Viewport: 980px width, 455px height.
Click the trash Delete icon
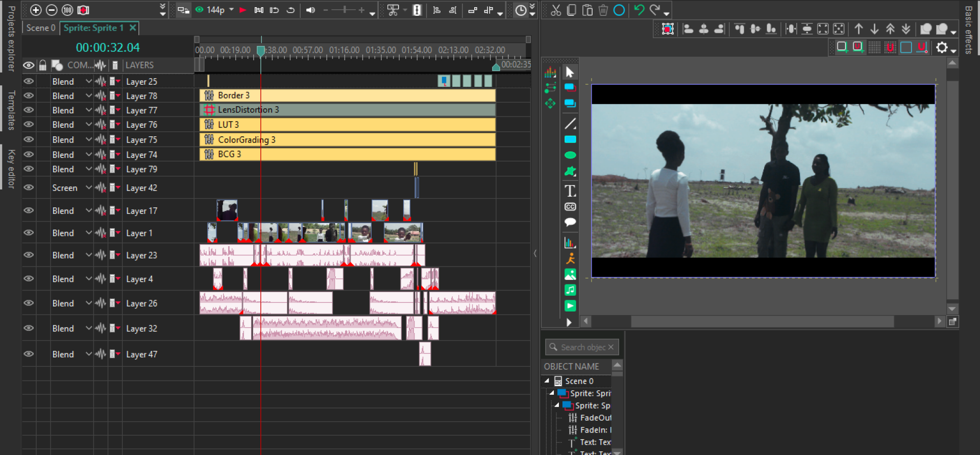point(603,10)
